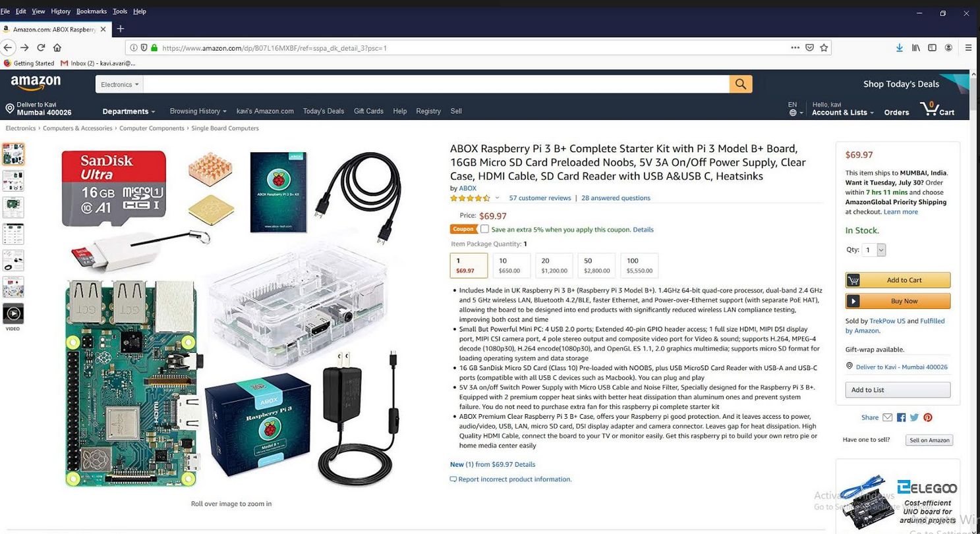Open the Bookmarks menu in the menu bar
The height and width of the screenshot is (534, 980).
(x=91, y=11)
